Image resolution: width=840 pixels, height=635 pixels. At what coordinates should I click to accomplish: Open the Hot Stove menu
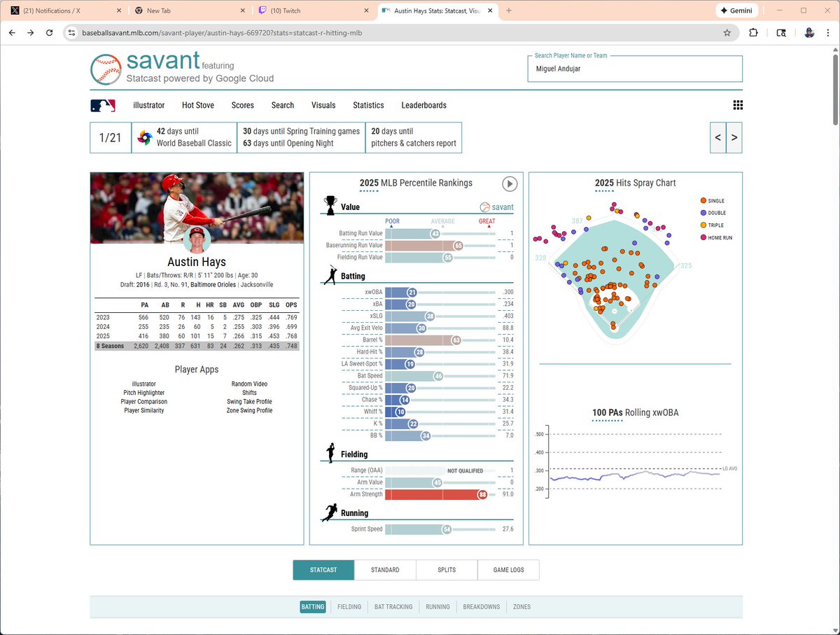pos(198,106)
